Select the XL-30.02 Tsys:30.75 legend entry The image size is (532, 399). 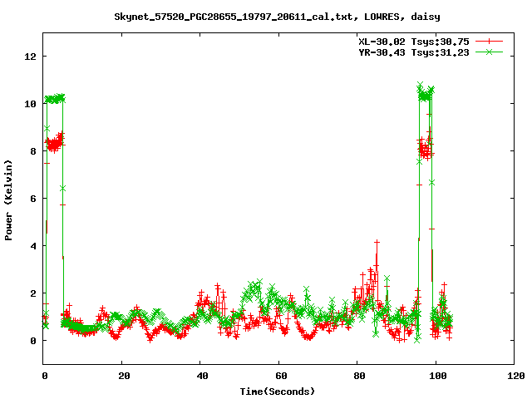414,42
